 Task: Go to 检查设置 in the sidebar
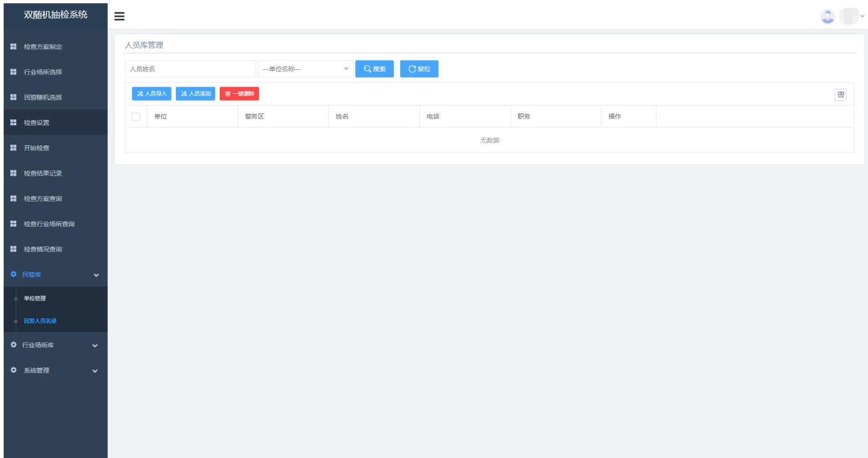pos(36,123)
